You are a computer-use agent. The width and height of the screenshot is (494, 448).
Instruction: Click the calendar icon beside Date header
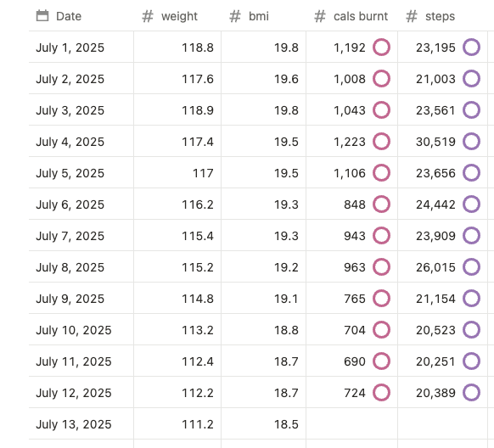(x=42, y=16)
